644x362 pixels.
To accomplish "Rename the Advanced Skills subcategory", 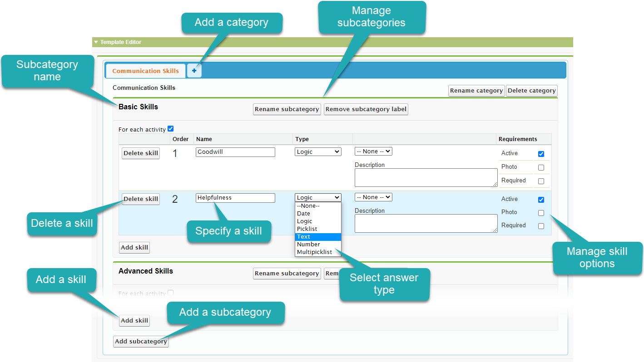I will (287, 274).
